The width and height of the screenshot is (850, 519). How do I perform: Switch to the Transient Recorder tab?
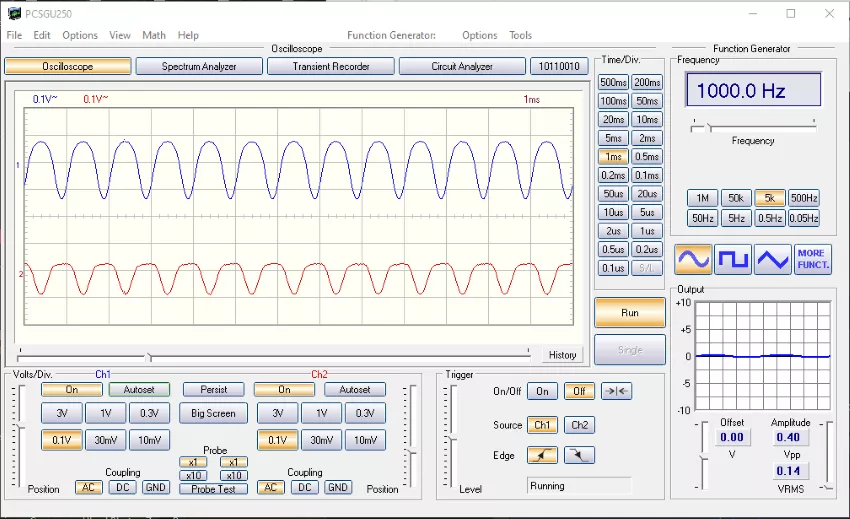tap(331, 66)
